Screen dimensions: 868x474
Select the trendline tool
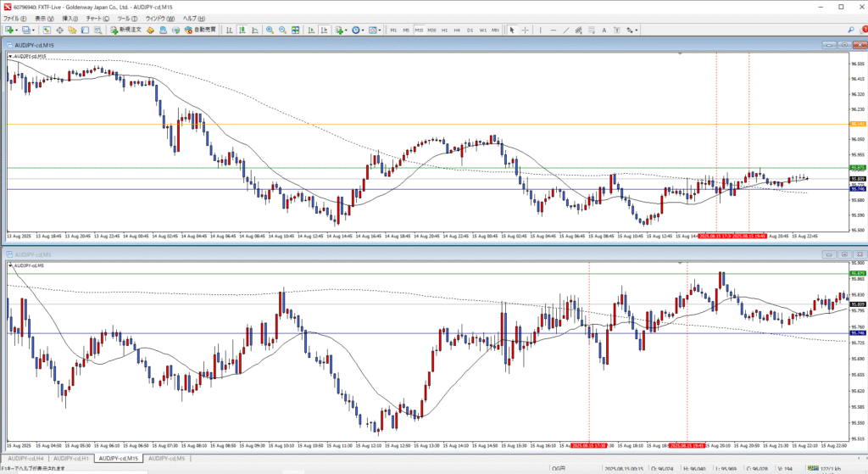point(565,30)
